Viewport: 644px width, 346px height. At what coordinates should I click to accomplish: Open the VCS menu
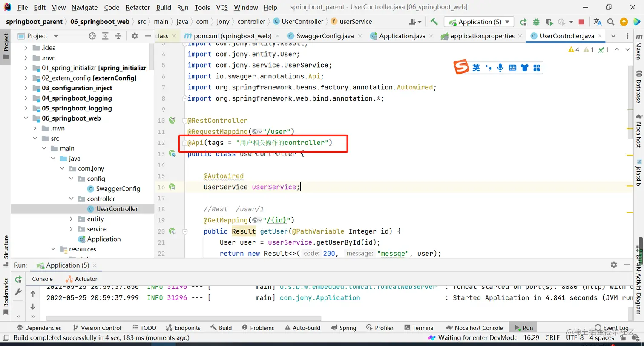pyautogui.click(x=222, y=7)
